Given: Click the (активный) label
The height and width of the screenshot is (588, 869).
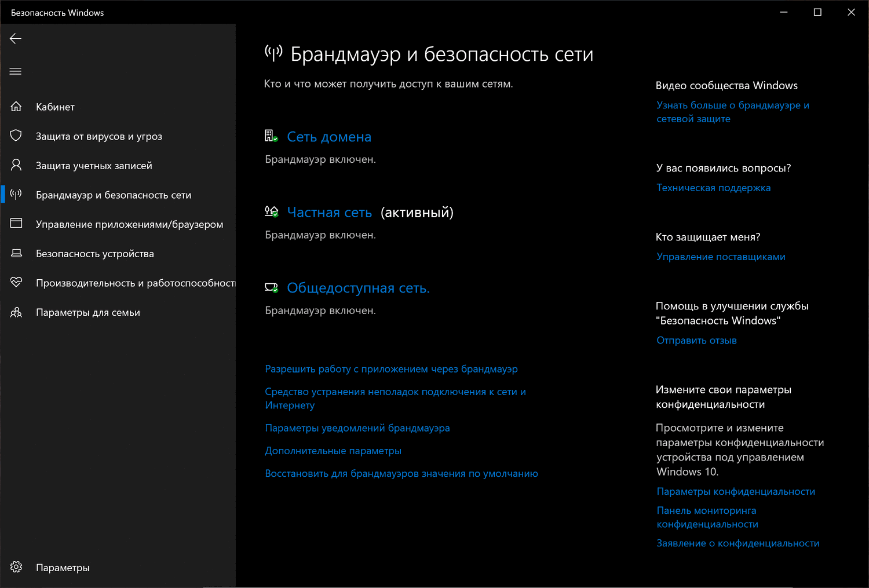Looking at the screenshot, I should 417,213.
